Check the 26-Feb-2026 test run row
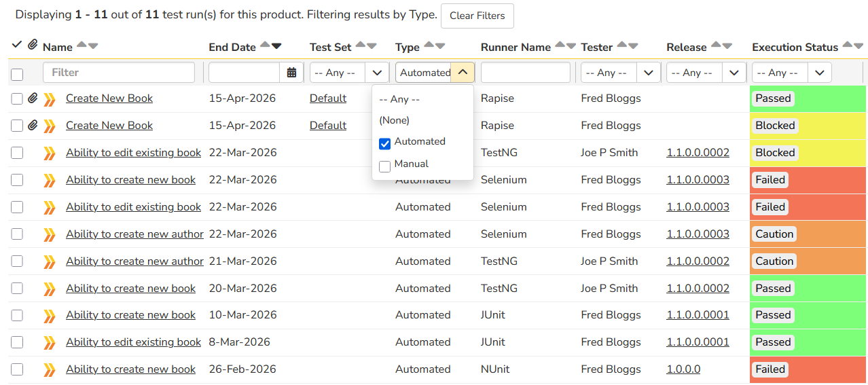Screen dimensions: 868x385 tap(17, 370)
